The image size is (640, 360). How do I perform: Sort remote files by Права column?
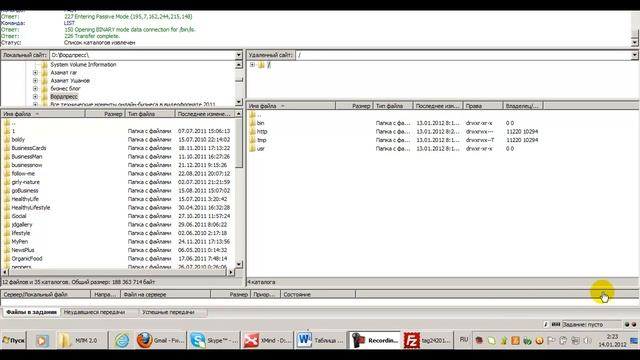click(x=483, y=106)
